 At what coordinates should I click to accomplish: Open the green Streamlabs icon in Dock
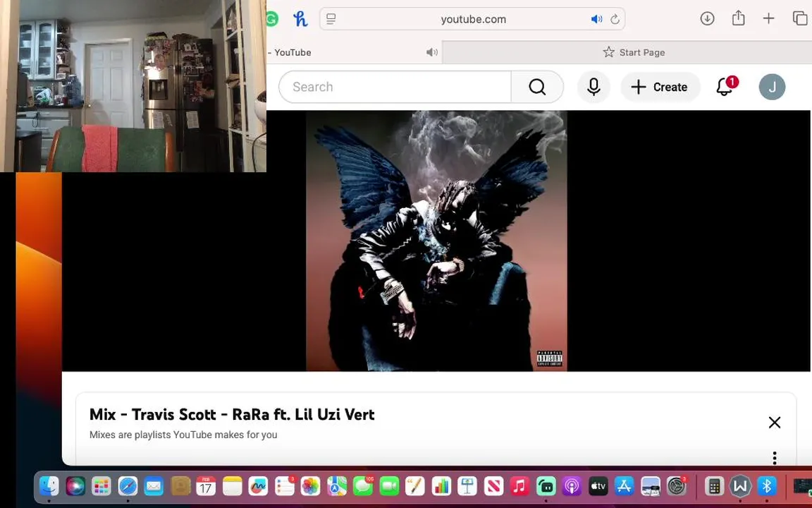pos(546,486)
